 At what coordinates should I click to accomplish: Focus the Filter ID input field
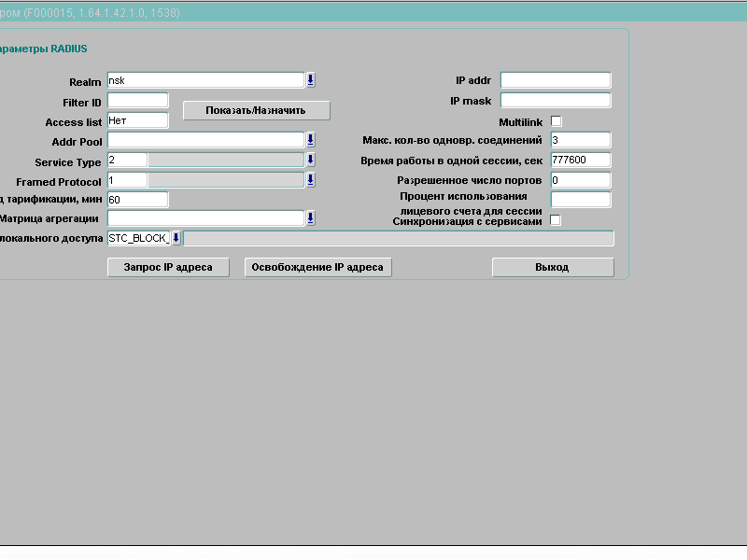point(137,101)
